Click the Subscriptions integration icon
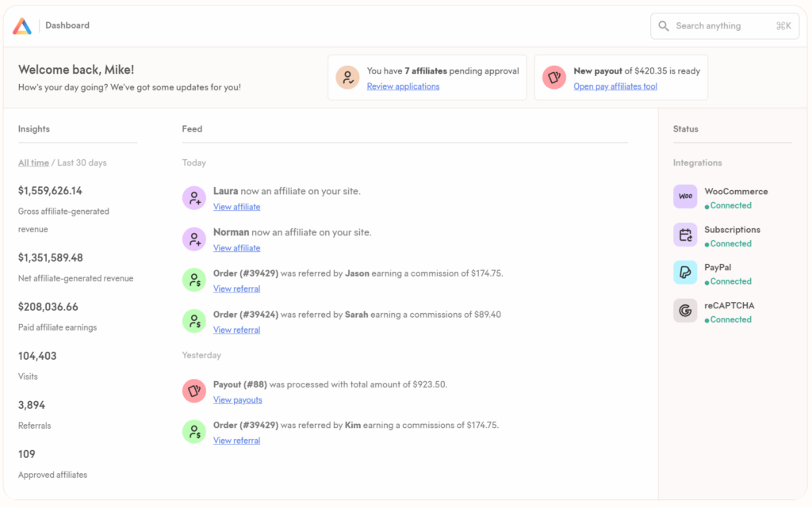This screenshot has width=812, height=508. 685,235
